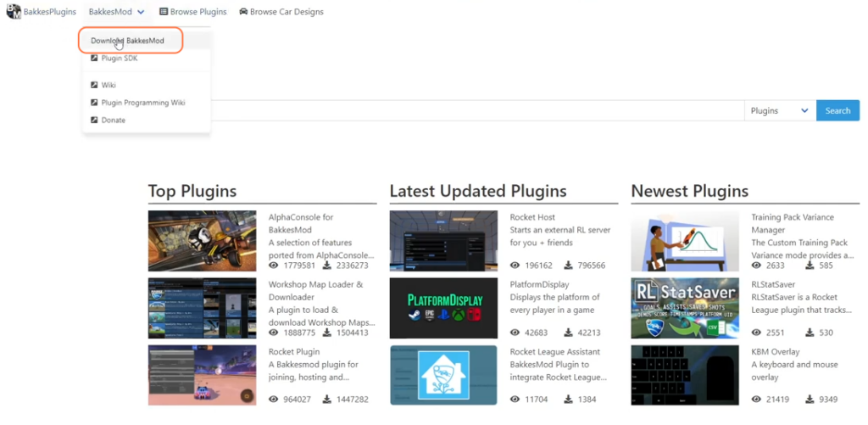Click the views eye icon showing 2633
This screenshot has height=425, width=868.
pos(756,266)
